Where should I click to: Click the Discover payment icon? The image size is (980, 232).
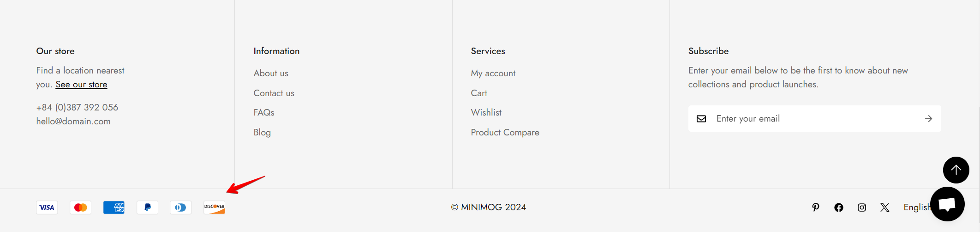click(x=215, y=208)
